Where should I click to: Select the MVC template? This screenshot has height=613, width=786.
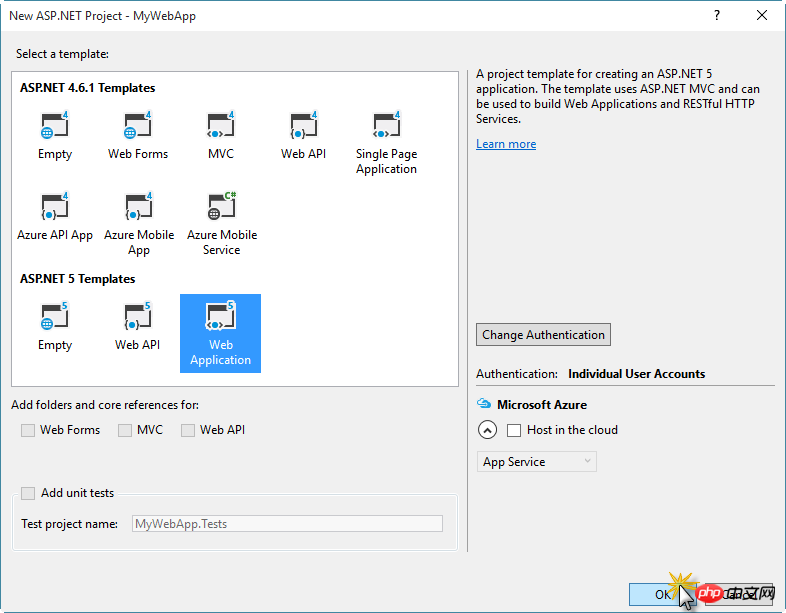coord(221,135)
